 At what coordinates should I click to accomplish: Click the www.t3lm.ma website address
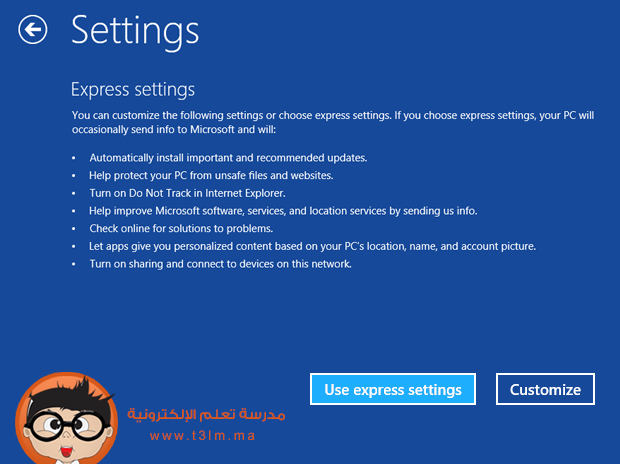pyautogui.click(x=202, y=436)
